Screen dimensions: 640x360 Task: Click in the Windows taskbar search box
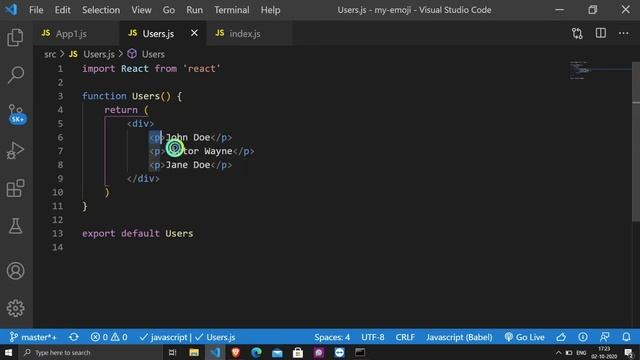pyautogui.click(x=91, y=352)
